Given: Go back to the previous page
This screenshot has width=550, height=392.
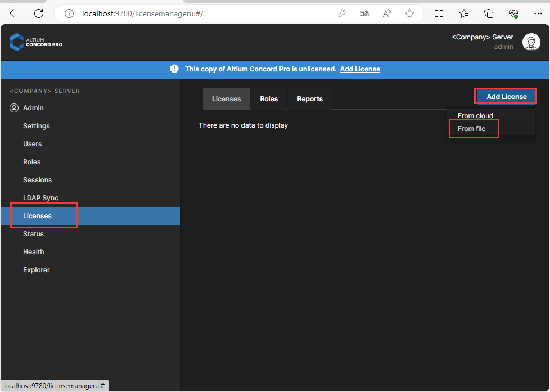Looking at the screenshot, I should click(14, 13).
